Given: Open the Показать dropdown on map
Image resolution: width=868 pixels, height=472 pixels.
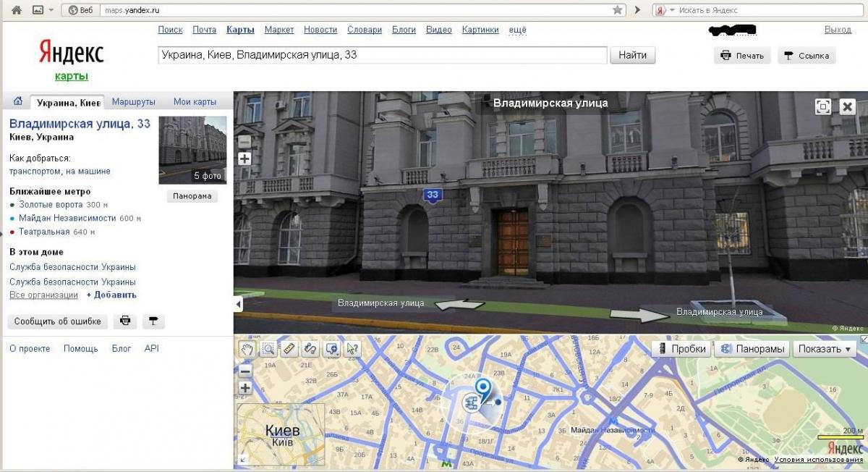Looking at the screenshot, I should point(824,349).
